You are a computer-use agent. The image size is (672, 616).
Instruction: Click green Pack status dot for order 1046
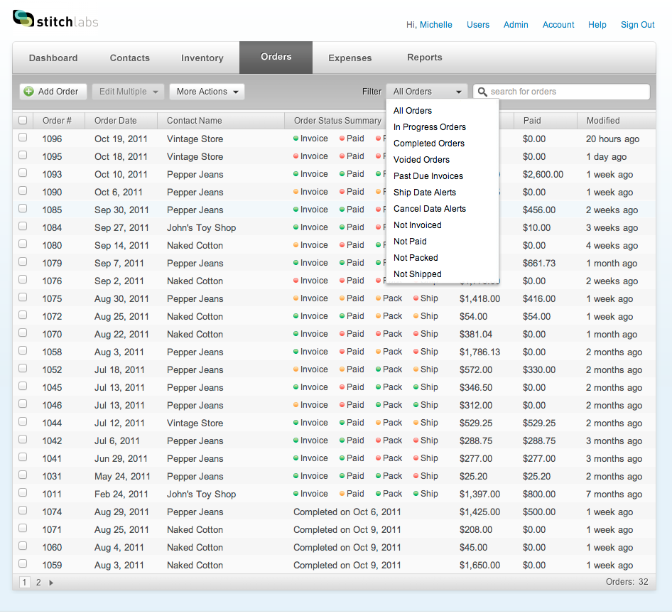tap(378, 405)
